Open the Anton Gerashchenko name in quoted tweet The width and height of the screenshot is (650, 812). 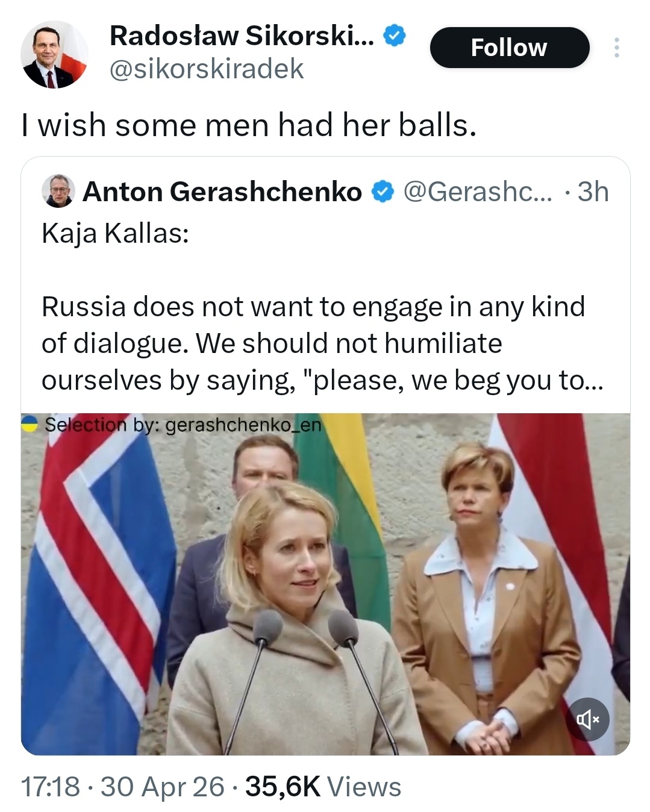tap(222, 192)
